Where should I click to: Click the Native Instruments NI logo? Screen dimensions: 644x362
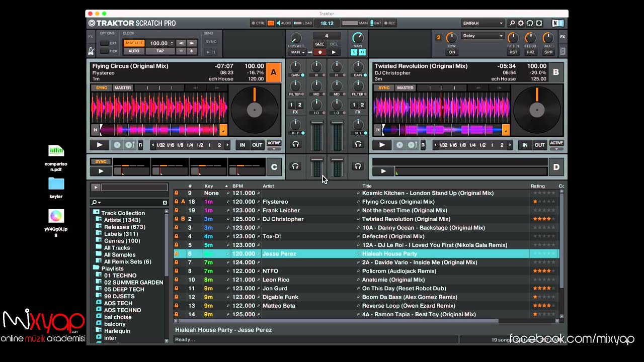pyautogui.click(x=557, y=23)
